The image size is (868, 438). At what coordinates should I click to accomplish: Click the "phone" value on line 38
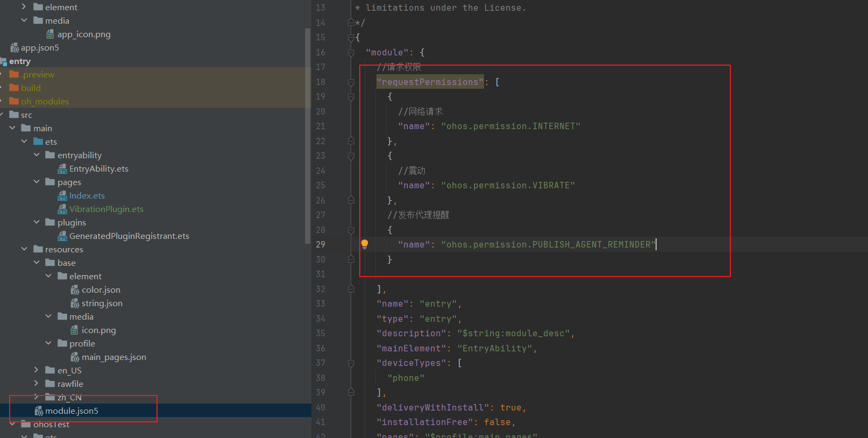tap(406, 378)
